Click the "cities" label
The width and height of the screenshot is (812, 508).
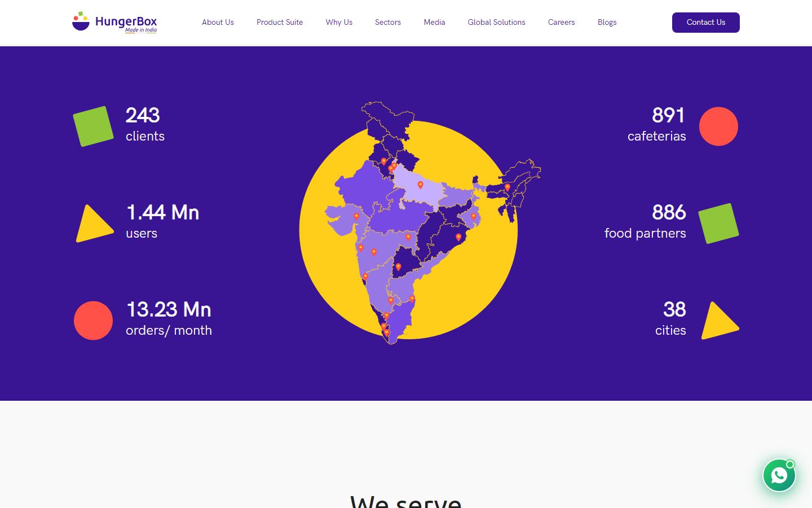click(670, 330)
